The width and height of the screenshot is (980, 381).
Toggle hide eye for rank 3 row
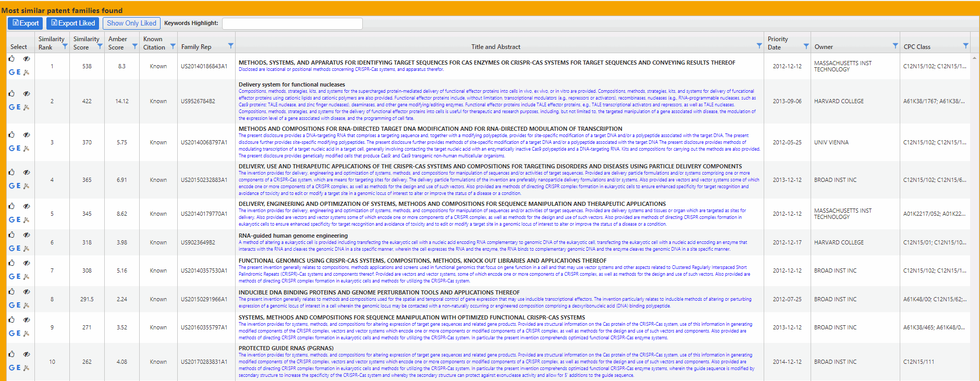tap(27, 135)
